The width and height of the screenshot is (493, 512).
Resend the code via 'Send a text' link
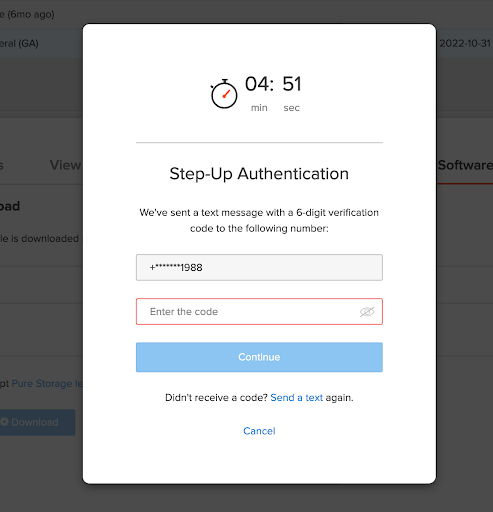[x=296, y=398]
